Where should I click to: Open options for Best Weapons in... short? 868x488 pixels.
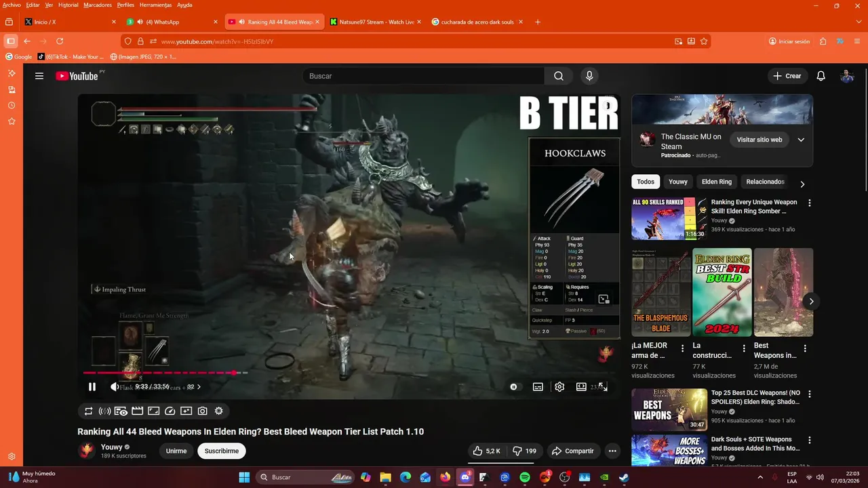pyautogui.click(x=805, y=348)
